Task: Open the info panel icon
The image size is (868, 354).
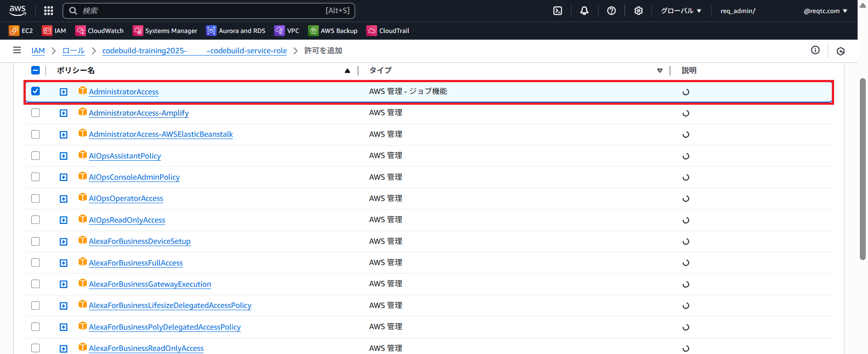Action: [815, 50]
